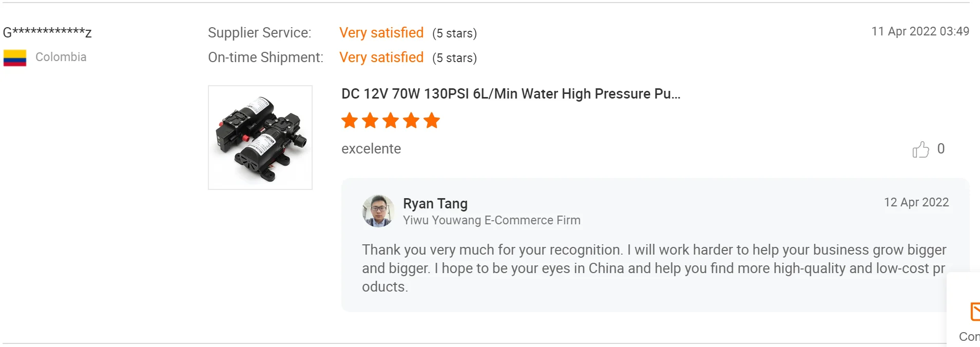Open the water pump product thumbnail

(x=260, y=138)
